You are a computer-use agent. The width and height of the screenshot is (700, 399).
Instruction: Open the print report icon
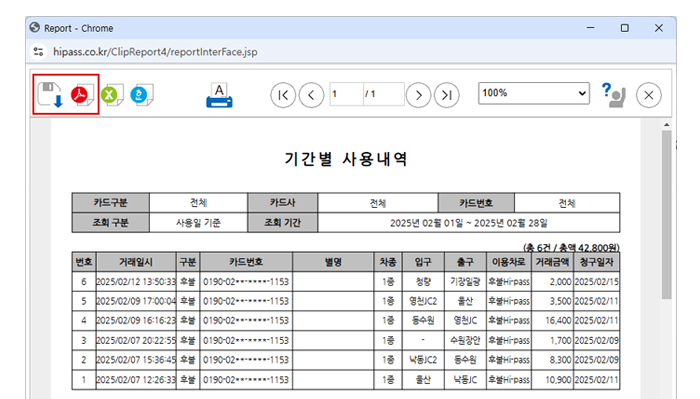tap(219, 95)
